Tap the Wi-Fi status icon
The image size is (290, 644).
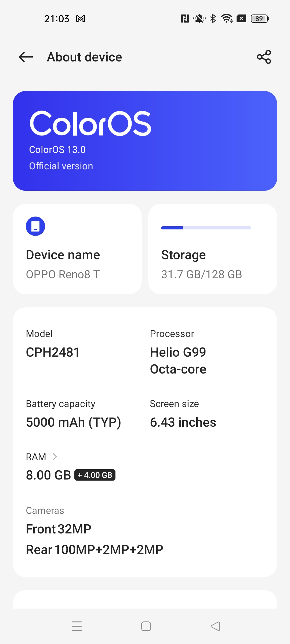[227, 19]
